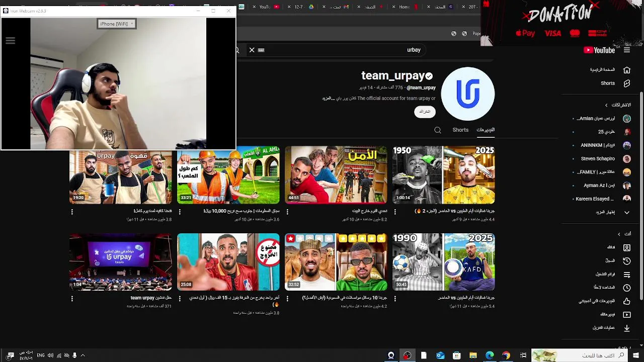Click the YouTube logo
This screenshot has width=644, height=362.
[x=599, y=50]
